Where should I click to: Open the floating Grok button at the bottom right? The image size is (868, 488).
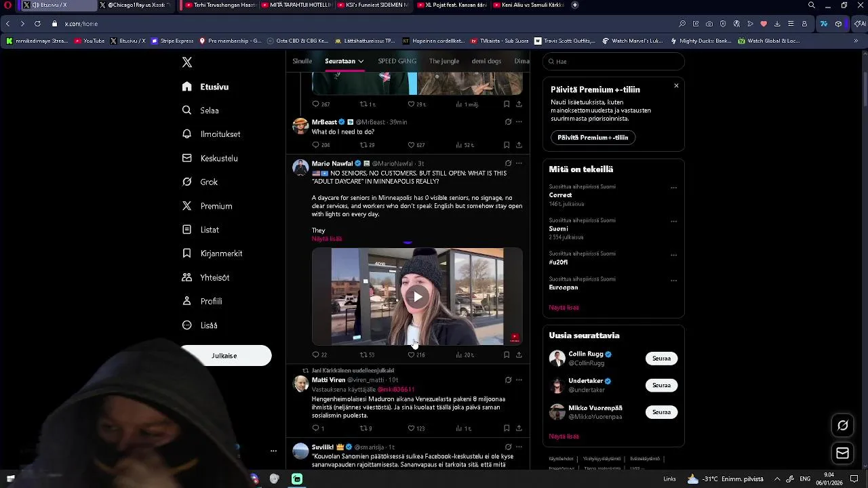[x=843, y=426]
